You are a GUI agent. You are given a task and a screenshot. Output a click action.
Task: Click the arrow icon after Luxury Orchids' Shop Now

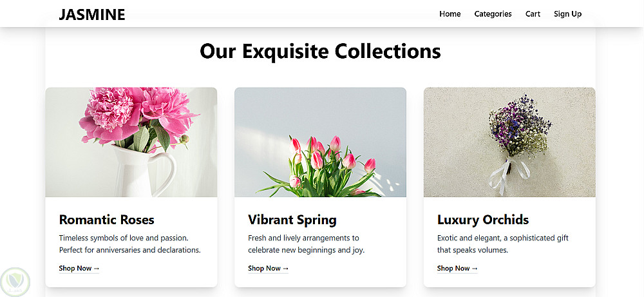[x=475, y=269]
